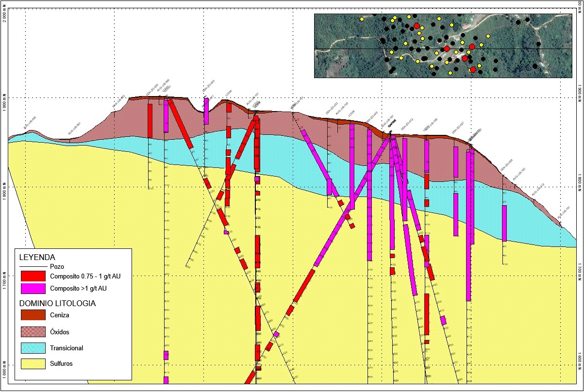Click drillhole label AUG-UB-163
The height and width of the screenshot is (392, 584).
click(519, 174)
